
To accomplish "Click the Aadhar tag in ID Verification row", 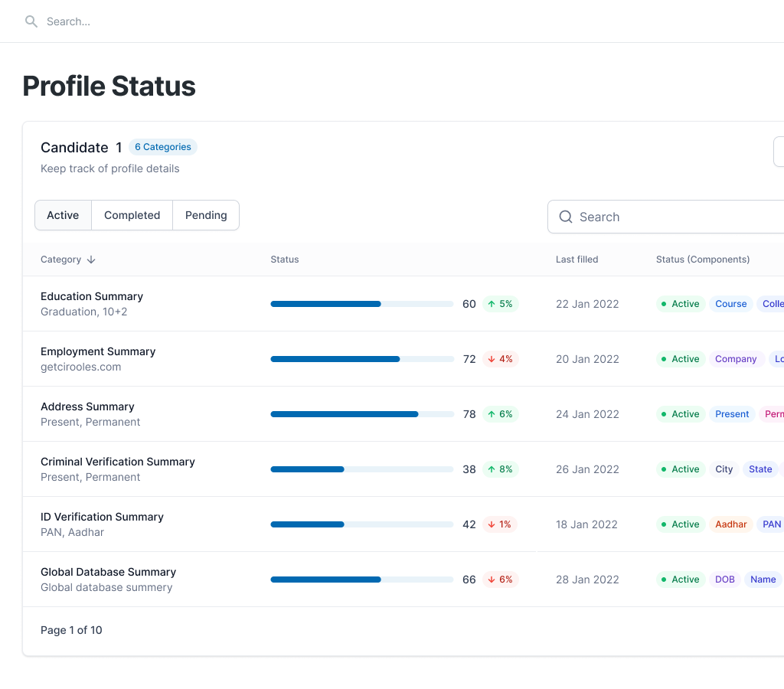I will 730,524.
